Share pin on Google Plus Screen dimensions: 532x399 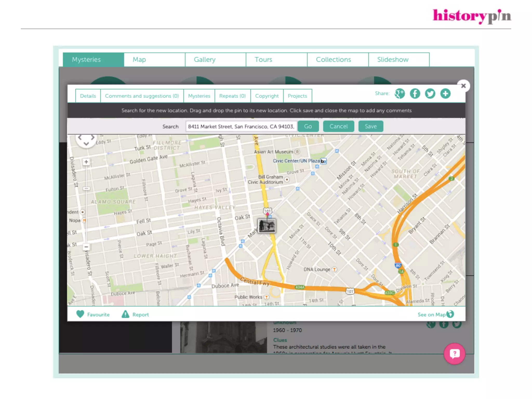click(x=400, y=94)
